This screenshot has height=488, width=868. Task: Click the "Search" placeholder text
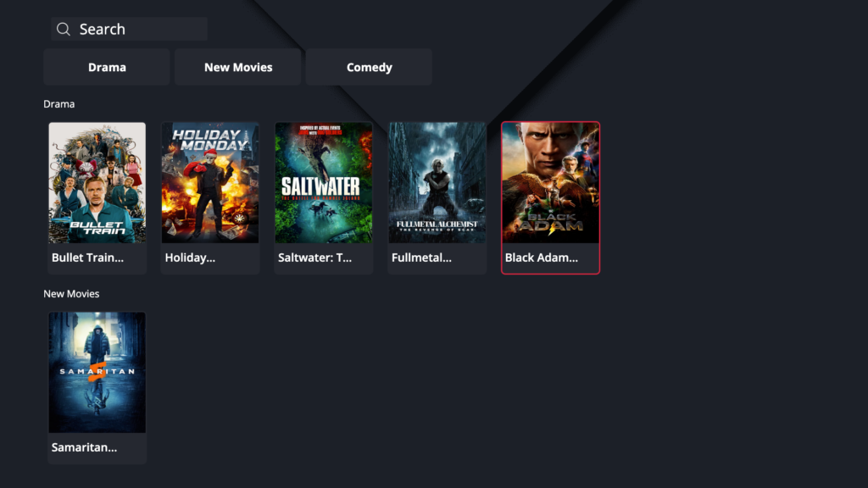102,30
